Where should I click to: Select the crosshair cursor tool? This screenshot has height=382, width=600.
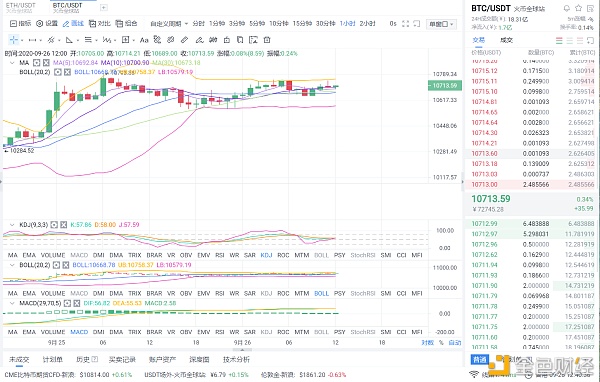pyautogui.click(x=14, y=40)
